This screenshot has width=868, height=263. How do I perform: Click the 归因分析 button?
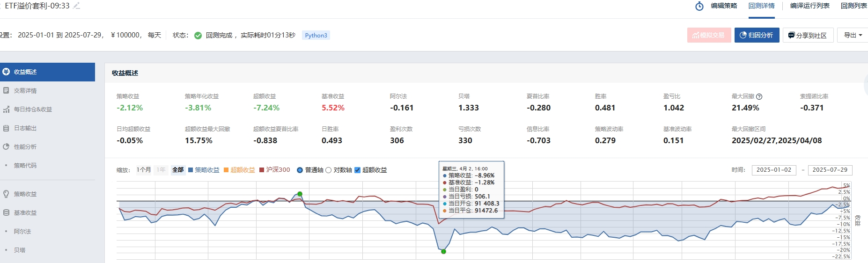pyautogui.click(x=757, y=35)
